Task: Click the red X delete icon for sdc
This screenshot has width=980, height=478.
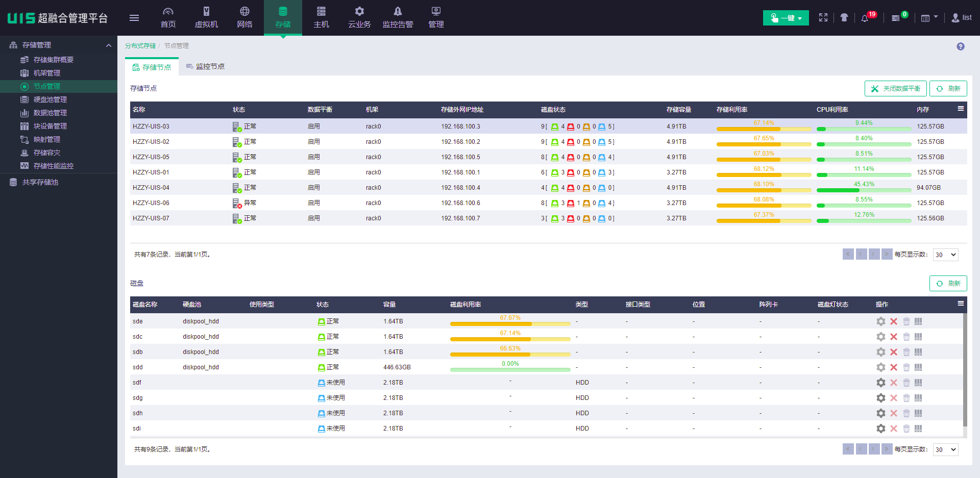Action: (893, 337)
